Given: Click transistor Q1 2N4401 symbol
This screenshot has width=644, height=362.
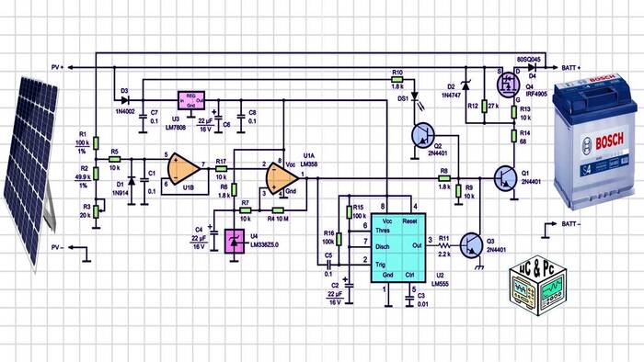Looking at the screenshot, I should tap(506, 178).
